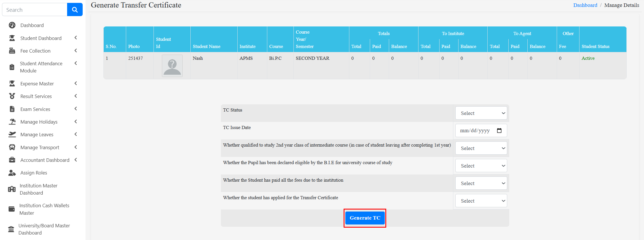This screenshot has width=644, height=240.
Task: Click the Accountant Dashboard briefcase icon
Action: click(12, 160)
